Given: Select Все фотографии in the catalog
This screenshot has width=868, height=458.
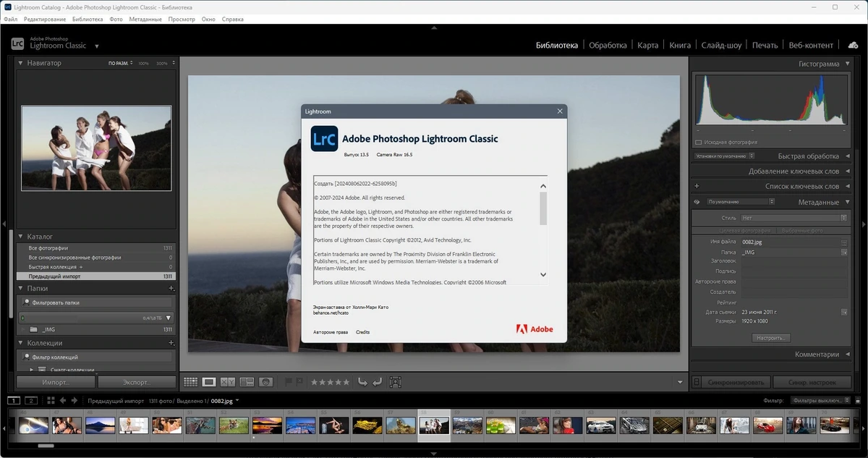Looking at the screenshot, I should coord(96,247).
